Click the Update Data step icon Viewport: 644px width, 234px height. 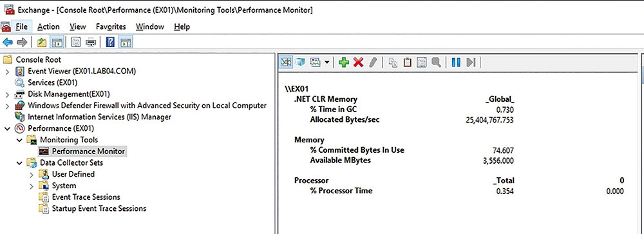(471, 62)
